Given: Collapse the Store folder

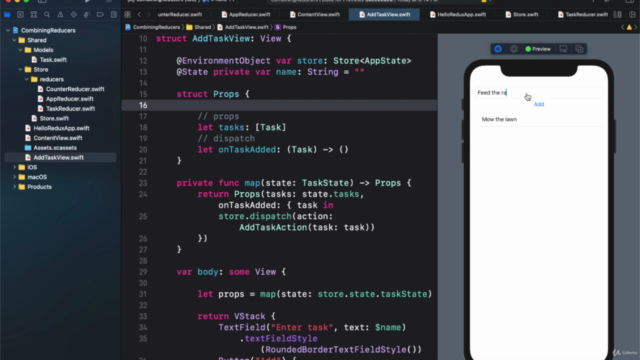Looking at the screenshot, I should tap(20, 70).
